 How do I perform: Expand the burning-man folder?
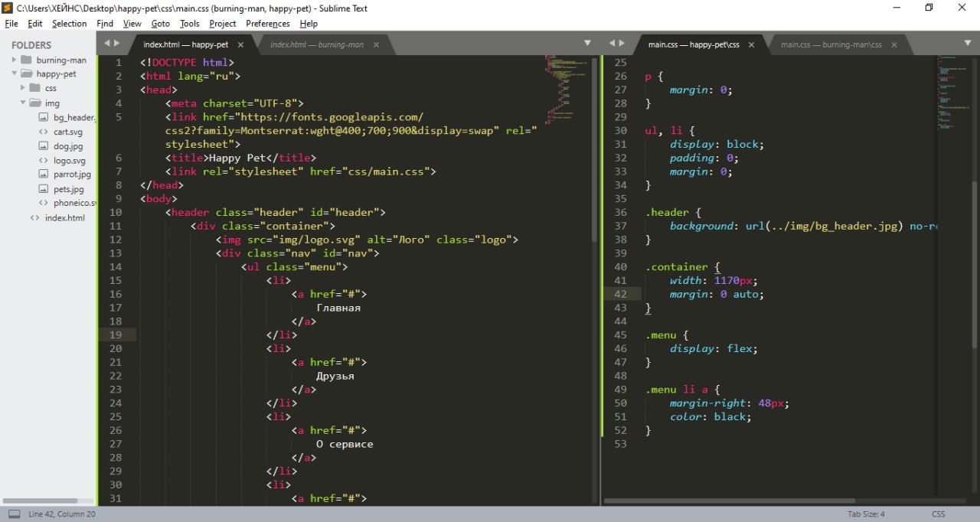tap(14, 60)
